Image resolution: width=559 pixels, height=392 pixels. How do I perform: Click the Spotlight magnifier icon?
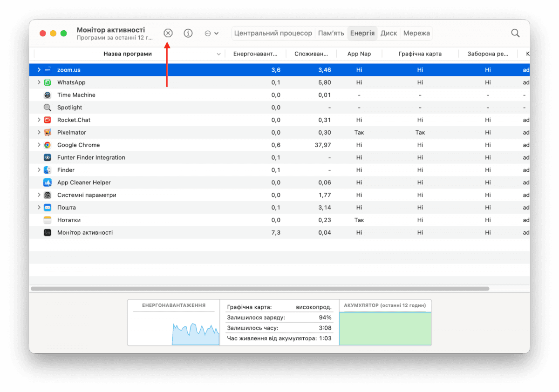48,108
